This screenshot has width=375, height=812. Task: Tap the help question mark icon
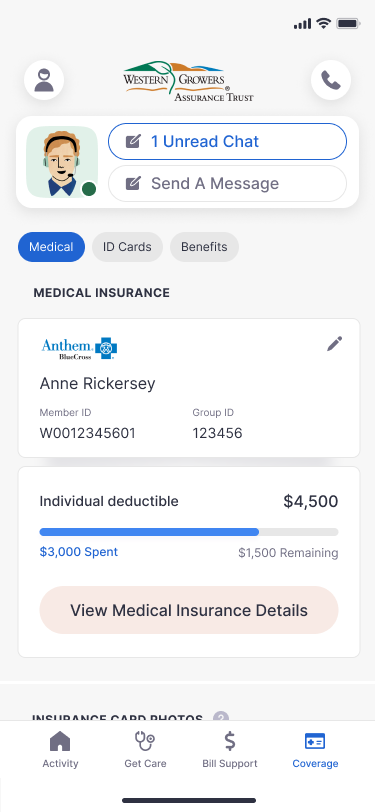221,717
